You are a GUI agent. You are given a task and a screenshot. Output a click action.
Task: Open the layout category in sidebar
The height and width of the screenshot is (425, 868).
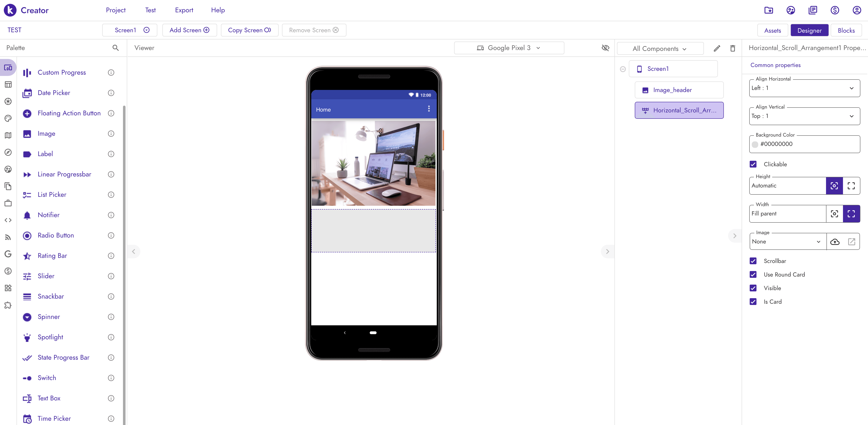pos(8,85)
